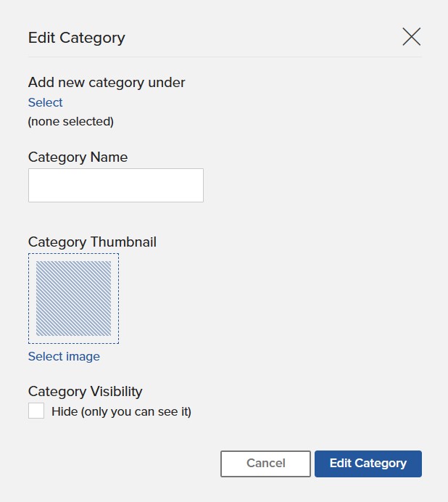This screenshot has width=448, height=502.
Task: Click the dashed border of thumbnail dropzone
Action: click(x=74, y=254)
